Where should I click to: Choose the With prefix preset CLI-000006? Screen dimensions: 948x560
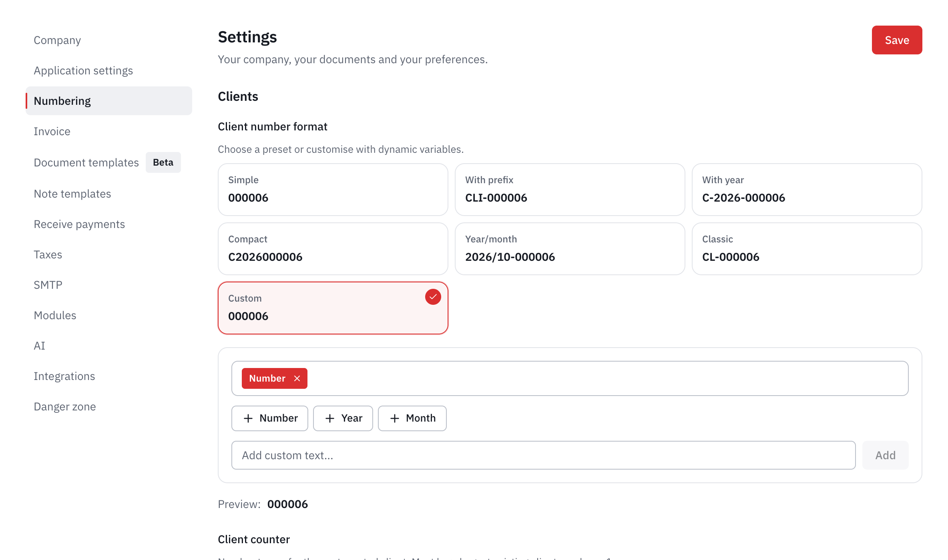click(x=570, y=190)
